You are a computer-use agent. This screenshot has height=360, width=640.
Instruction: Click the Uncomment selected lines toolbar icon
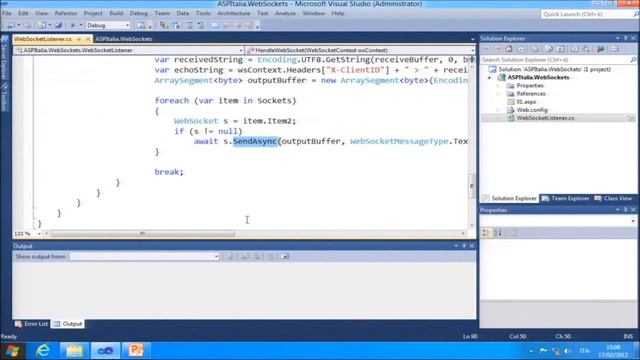(200, 25)
